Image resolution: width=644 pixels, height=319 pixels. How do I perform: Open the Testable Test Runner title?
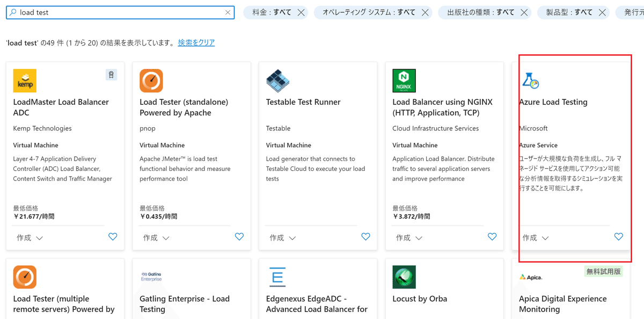pyautogui.click(x=303, y=102)
